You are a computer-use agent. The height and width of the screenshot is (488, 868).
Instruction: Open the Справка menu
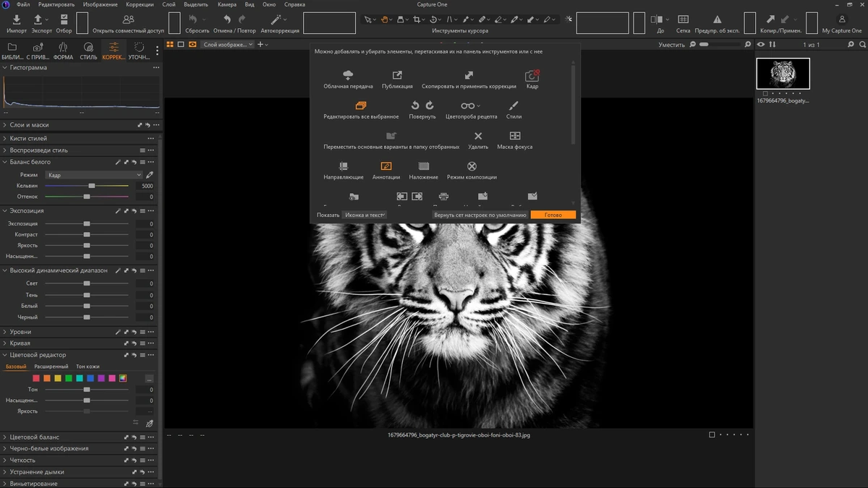tap(294, 4)
